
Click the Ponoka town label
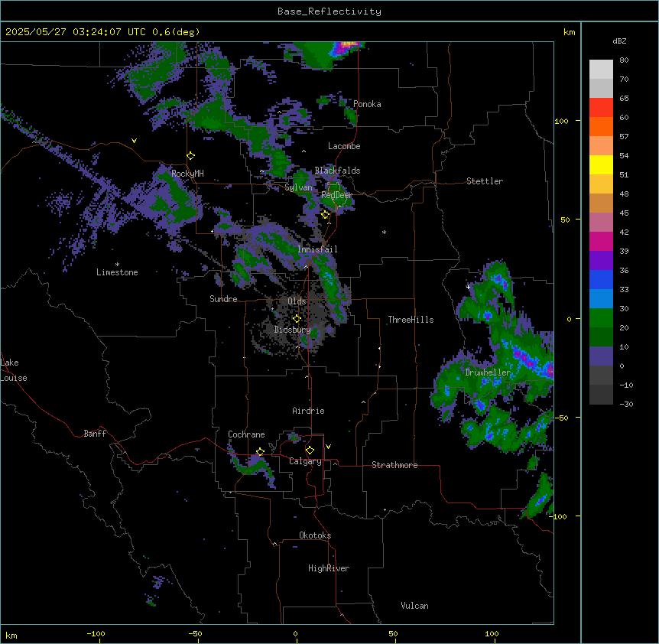coord(367,104)
